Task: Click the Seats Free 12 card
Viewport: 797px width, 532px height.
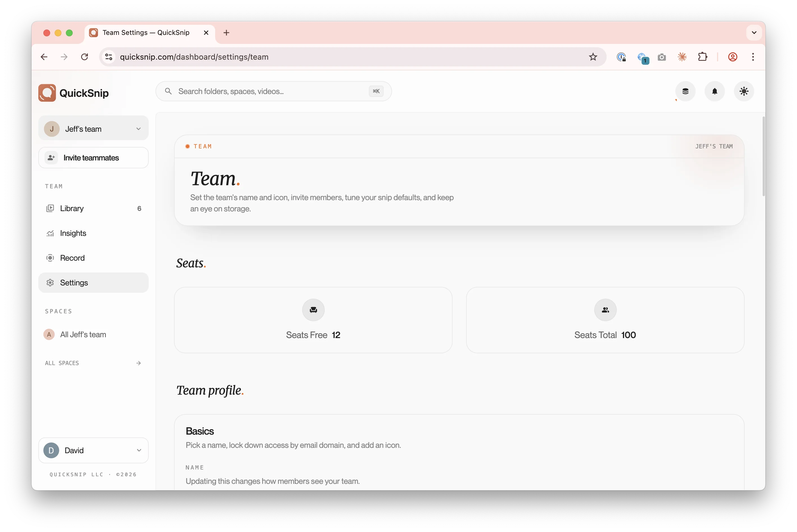Action: pos(313,320)
